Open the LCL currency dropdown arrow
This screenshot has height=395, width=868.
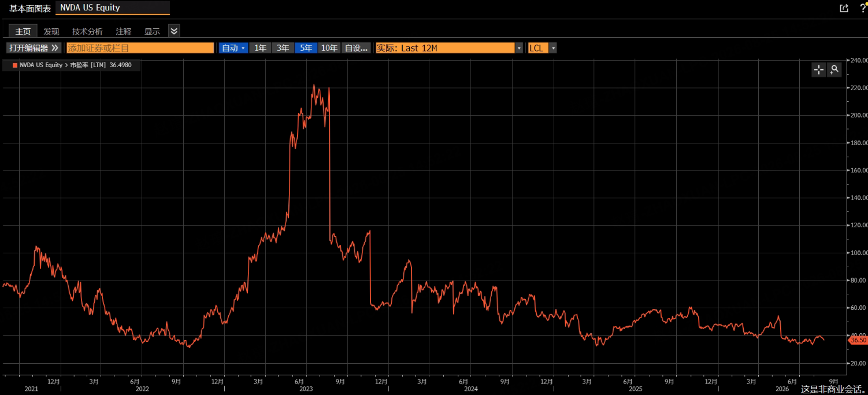point(553,48)
